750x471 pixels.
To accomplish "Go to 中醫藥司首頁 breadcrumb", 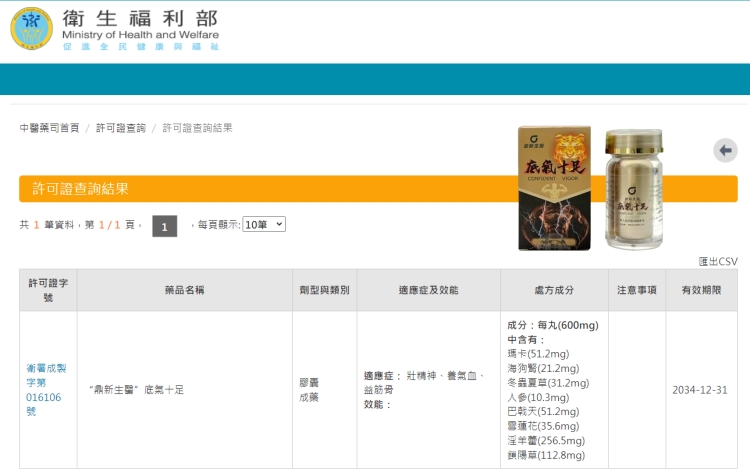I will point(50,128).
